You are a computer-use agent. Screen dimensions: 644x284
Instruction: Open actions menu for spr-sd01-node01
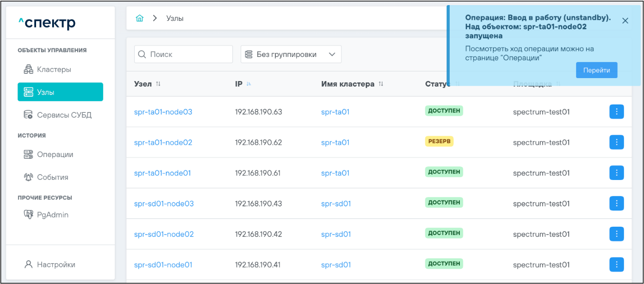click(616, 264)
